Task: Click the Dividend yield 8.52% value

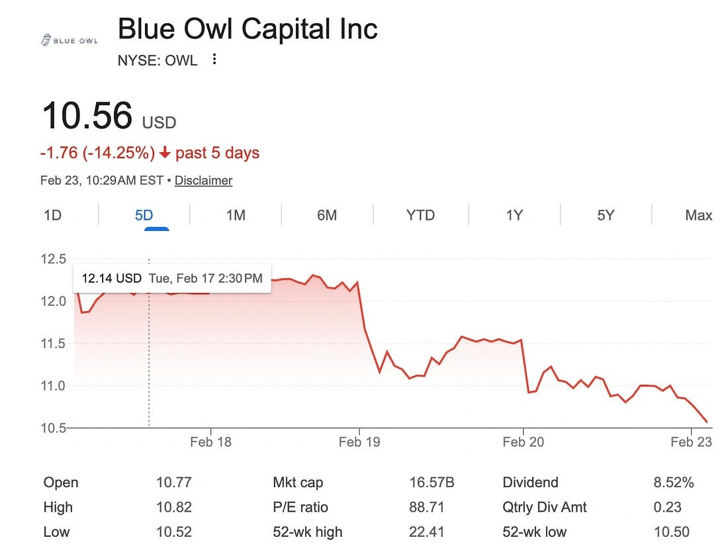Action: (x=673, y=483)
